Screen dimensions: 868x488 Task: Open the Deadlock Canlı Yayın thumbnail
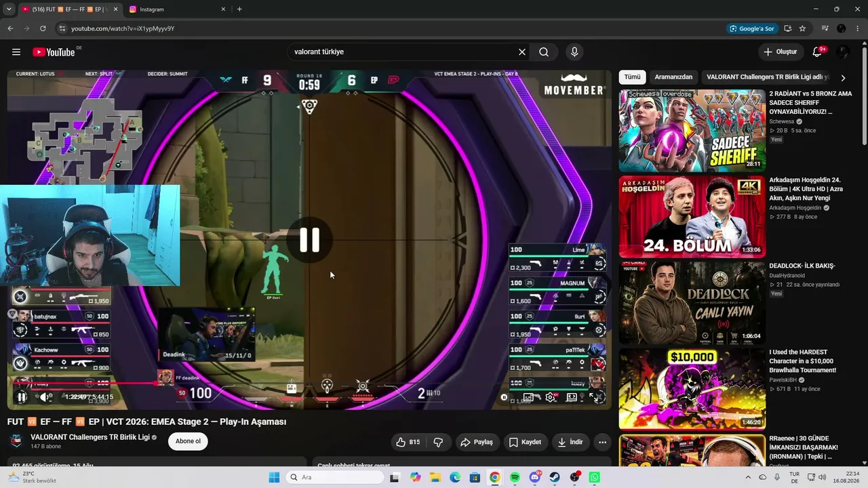pos(692,302)
